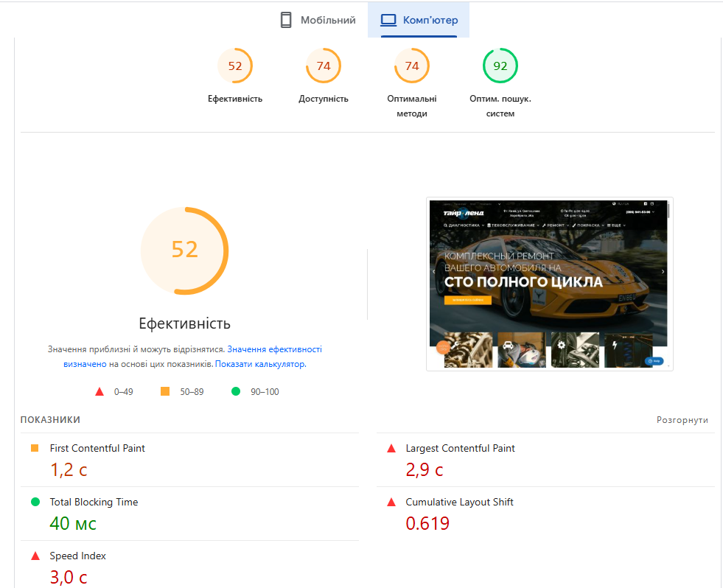Image resolution: width=723 pixels, height=588 pixels.
Task: Select the Комп'ютер tab
Action: 419,20
